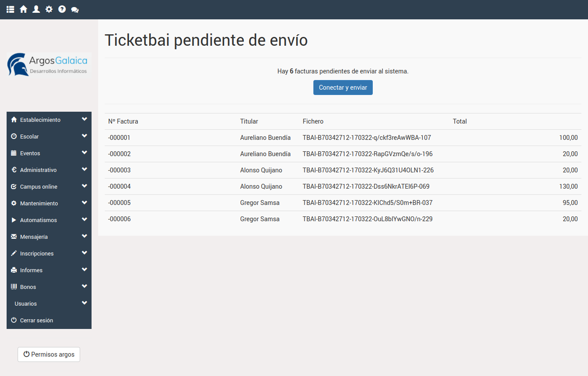Click the Cerrar sesión power icon
This screenshot has width=588, height=376.
tap(14, 320)
